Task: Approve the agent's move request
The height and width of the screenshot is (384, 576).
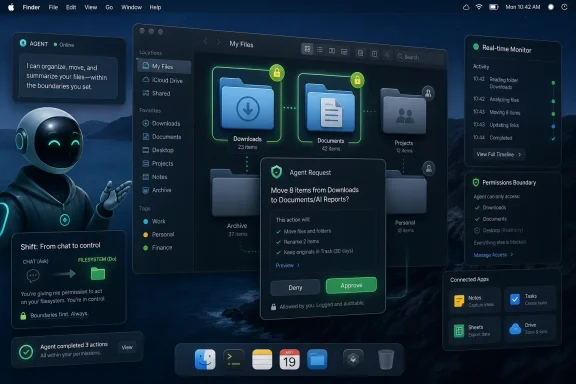Action: [x=351, y=285]
